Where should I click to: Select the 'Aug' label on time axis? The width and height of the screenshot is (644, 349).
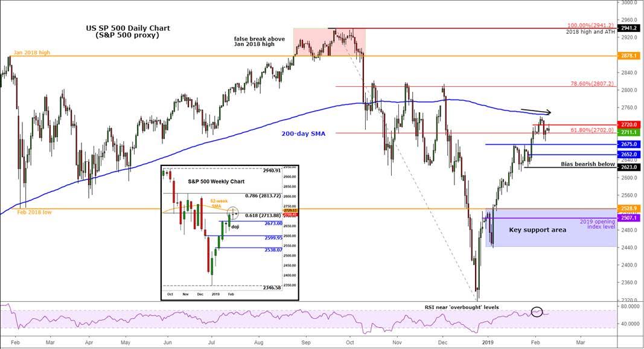pos(259,342)
